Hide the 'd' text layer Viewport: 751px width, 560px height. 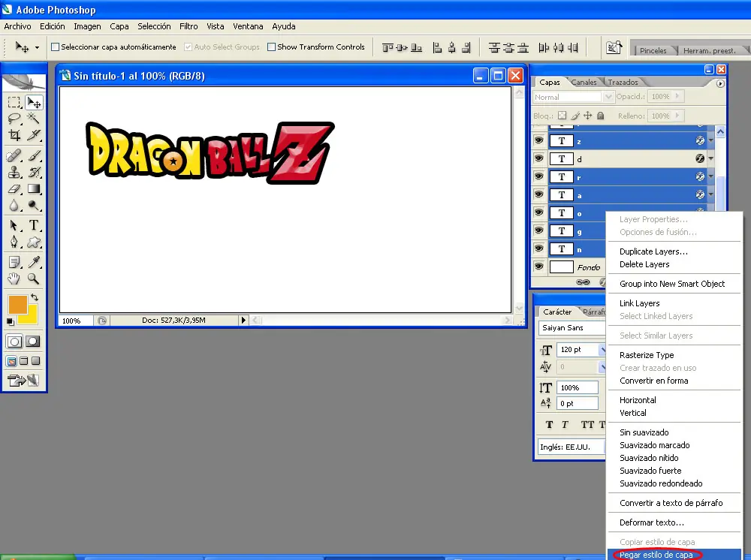click(538, 158)
